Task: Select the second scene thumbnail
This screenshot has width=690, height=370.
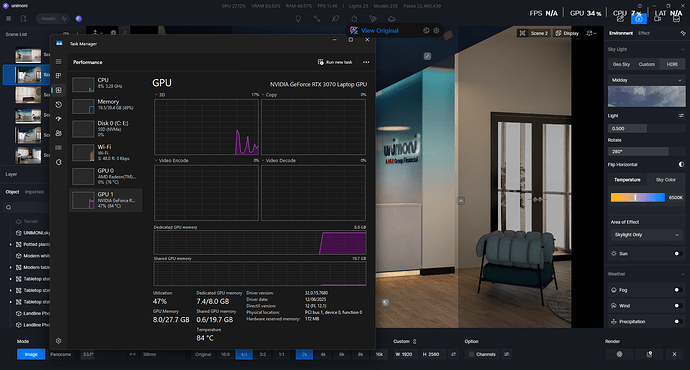Action: [x=28, y=75]
